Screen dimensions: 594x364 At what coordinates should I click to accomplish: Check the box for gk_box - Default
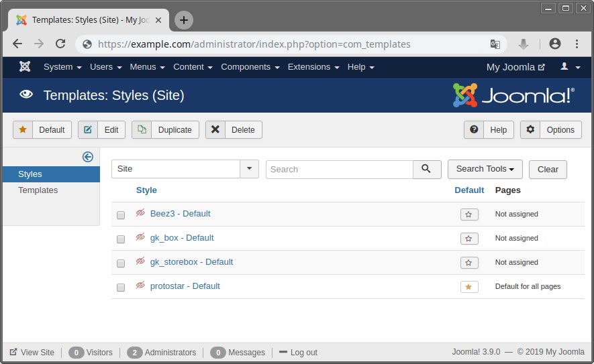coord(121,239)
